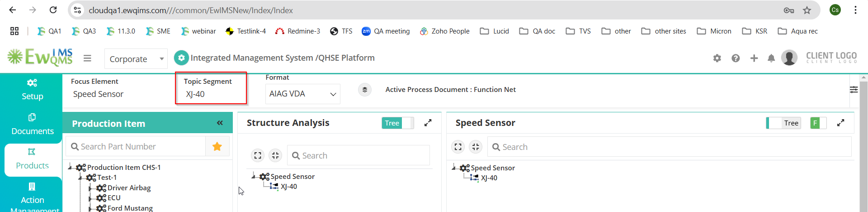Click expand-all icon in Speed Sensor panel
Screen dimensions: 868x212
458,147
